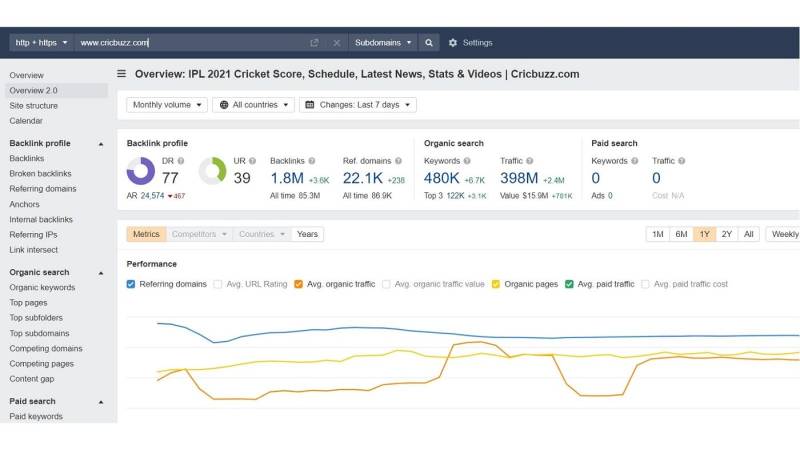This screenshot has height=450, width=800.
Task: Open the URL in new tab icon
Action: coord(314,43)
